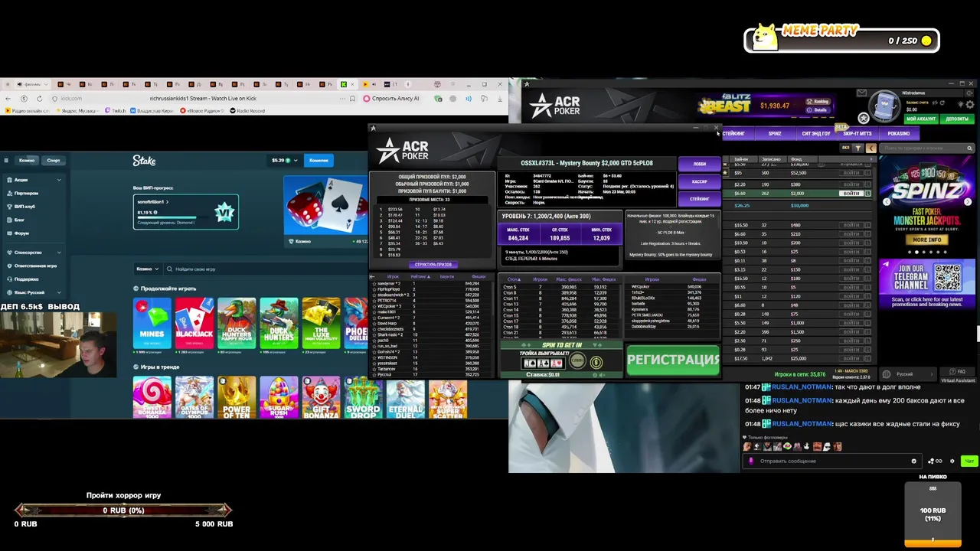This screenshot has height=551, width=980.
Task: Sort the player list by Фишки column
Action: pyautogui.click(x=479, y=276)
